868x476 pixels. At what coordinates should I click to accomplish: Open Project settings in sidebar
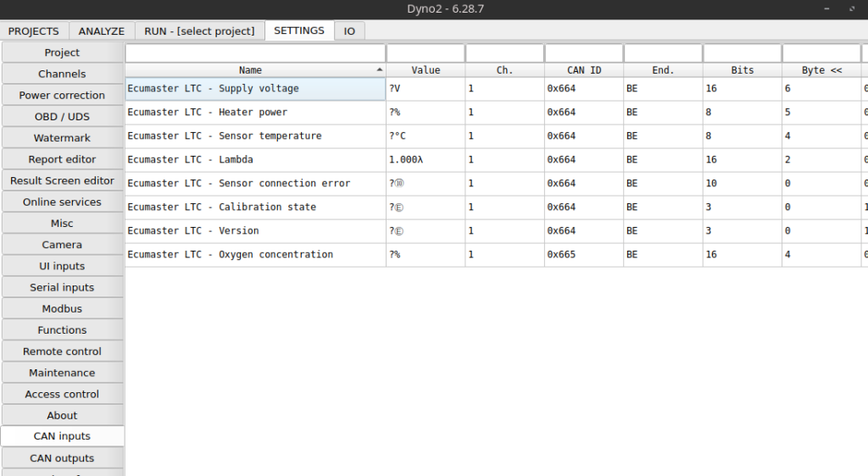click(62, 53)
